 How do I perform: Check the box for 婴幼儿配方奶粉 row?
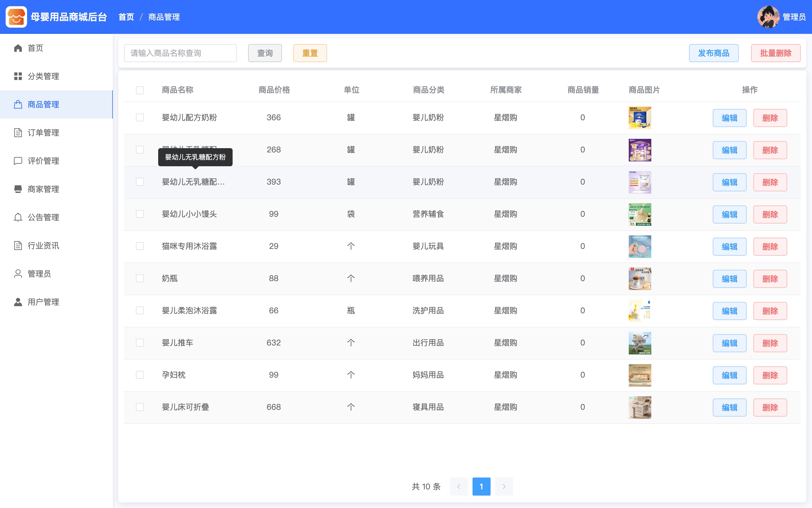click(x=140, y=118)
